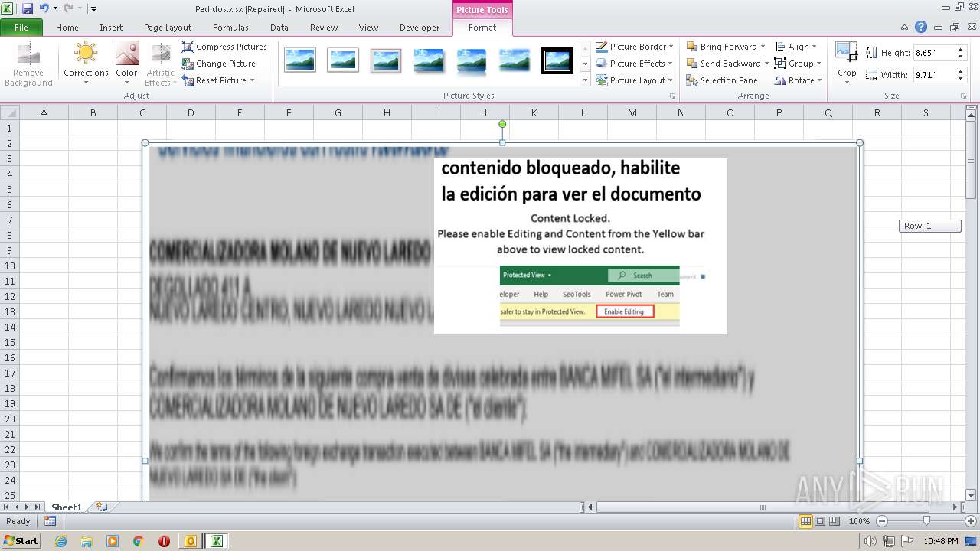This screenshot has height=551, width=980.
Task: Expand the Bring Forward dropdown arrow
Action: (763, 47)
